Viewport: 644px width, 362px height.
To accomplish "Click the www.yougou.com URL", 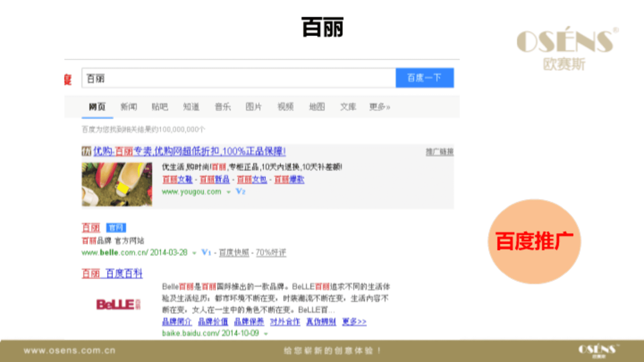I will (192, 192).
